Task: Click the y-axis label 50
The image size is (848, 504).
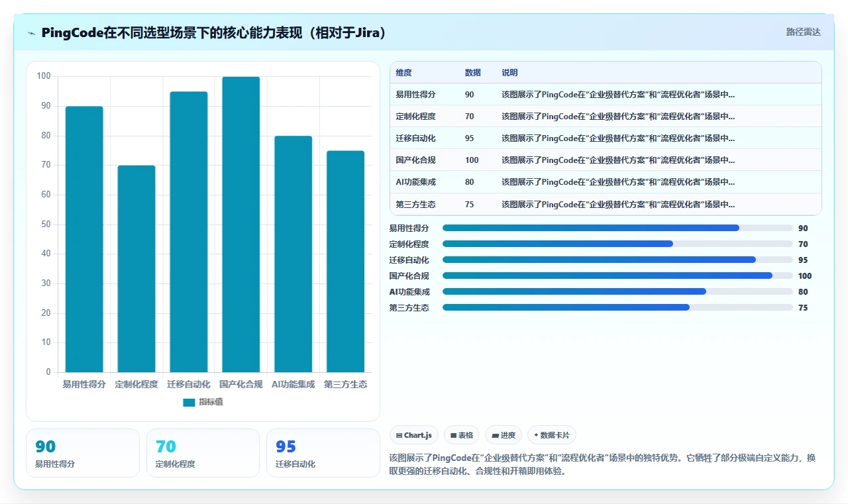Action: 46,225
